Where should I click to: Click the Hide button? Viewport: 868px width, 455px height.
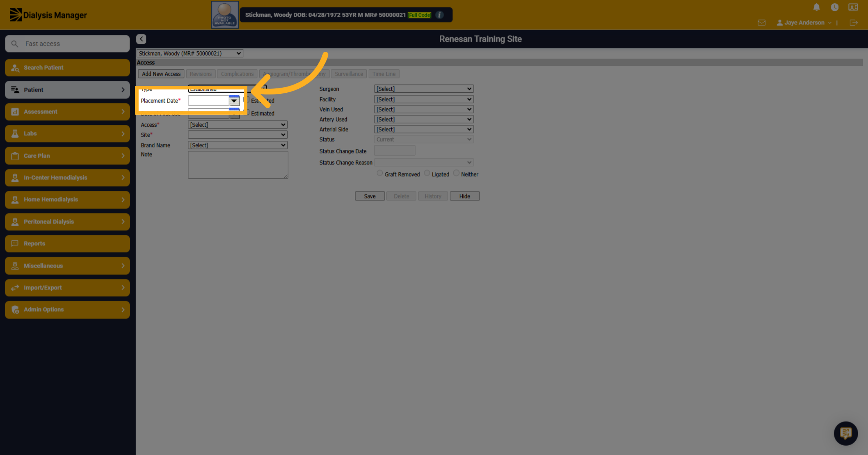click(x=464, y=196)
